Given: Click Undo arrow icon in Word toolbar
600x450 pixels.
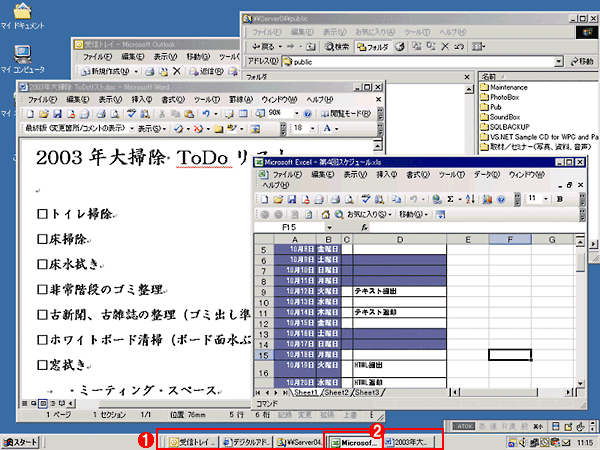Looking at the screenshot, I should coord(206,114).
